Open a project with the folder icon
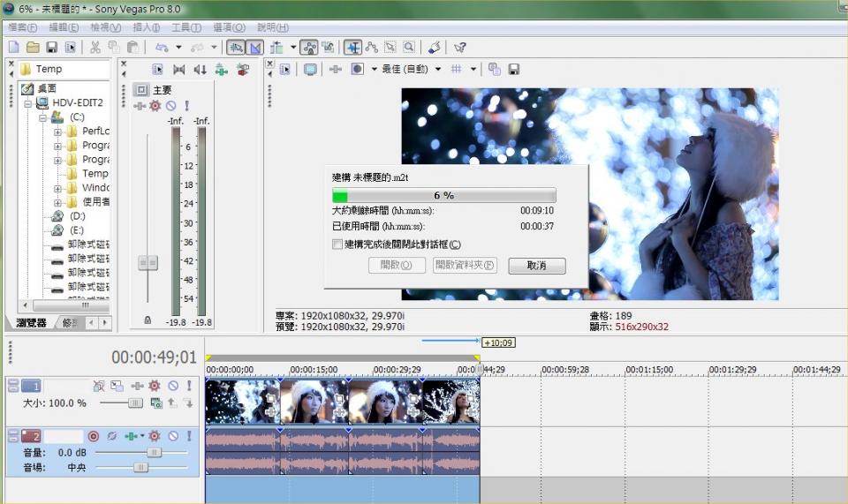The width and height of the screenshot is (848, 504). click(33, 48)
